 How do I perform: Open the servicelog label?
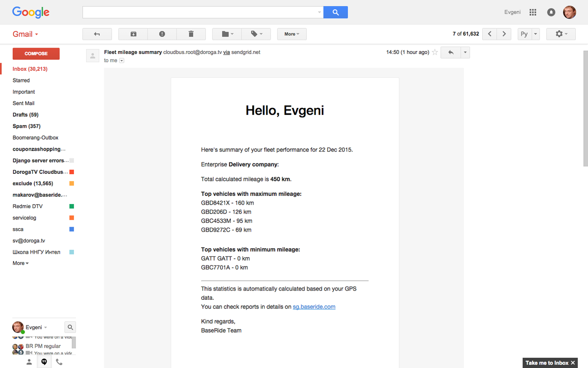(24, 218)
